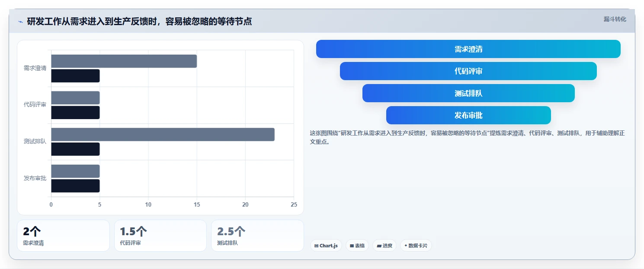Viewport: 644px width, 269px height.
Task: Select the 需求澄清 funnel stage
Action: tap(468, 49)
